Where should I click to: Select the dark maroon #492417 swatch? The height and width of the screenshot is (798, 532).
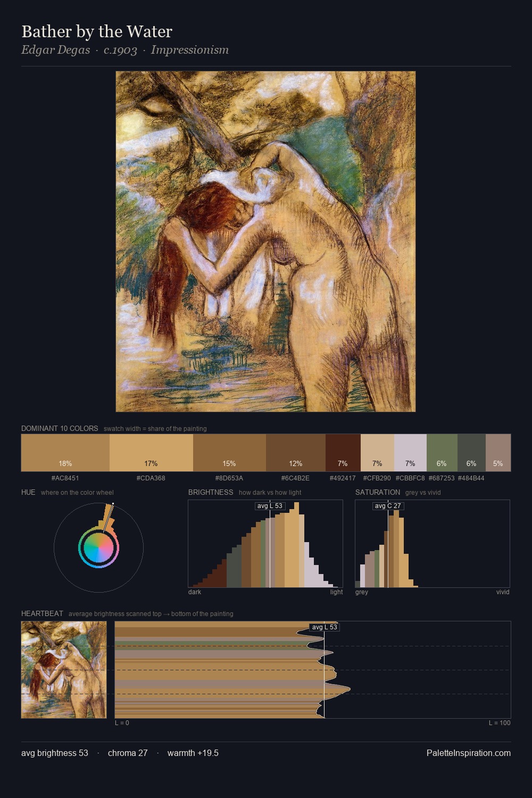pyautogui.click(x=343, y=453)
